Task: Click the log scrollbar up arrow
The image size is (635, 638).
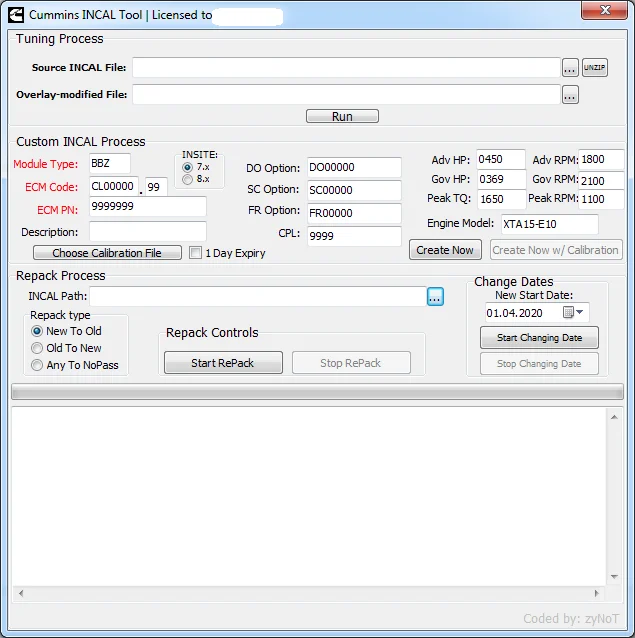Action: tap(614, 417)
